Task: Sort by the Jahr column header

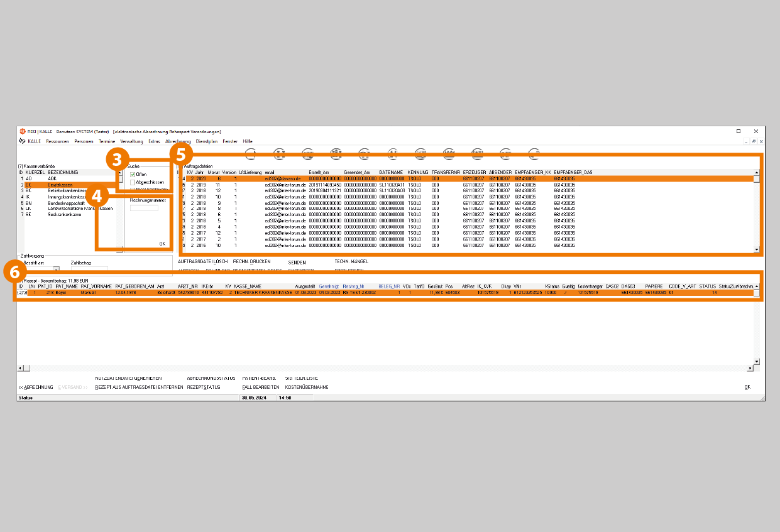Action: [x=199, y=172]
